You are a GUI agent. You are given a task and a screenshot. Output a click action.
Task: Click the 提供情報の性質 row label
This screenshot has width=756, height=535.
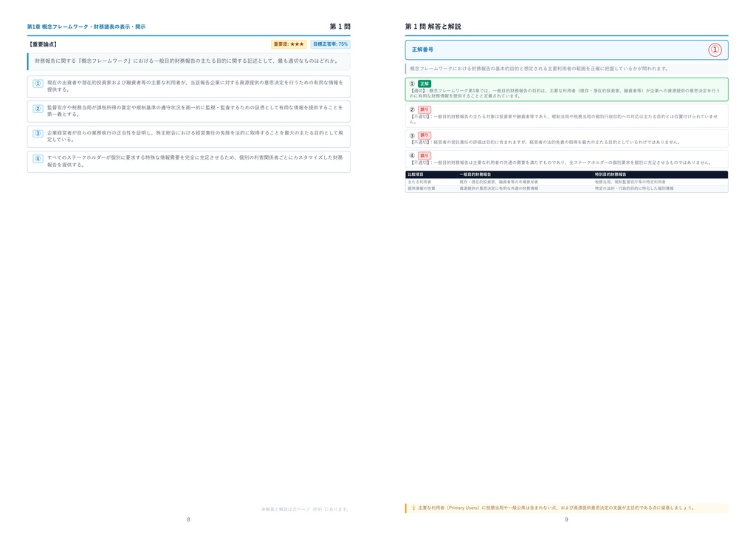[x=422, y=188]
